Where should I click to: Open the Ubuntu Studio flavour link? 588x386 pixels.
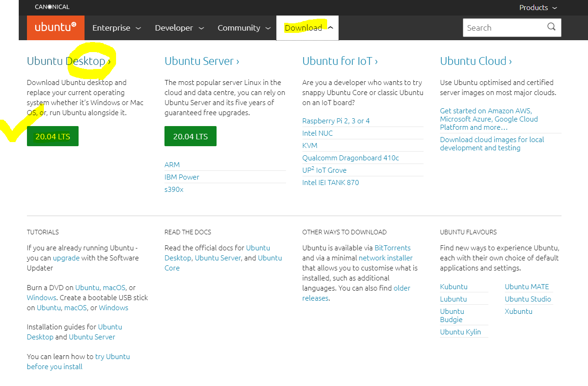pos(528,299)
